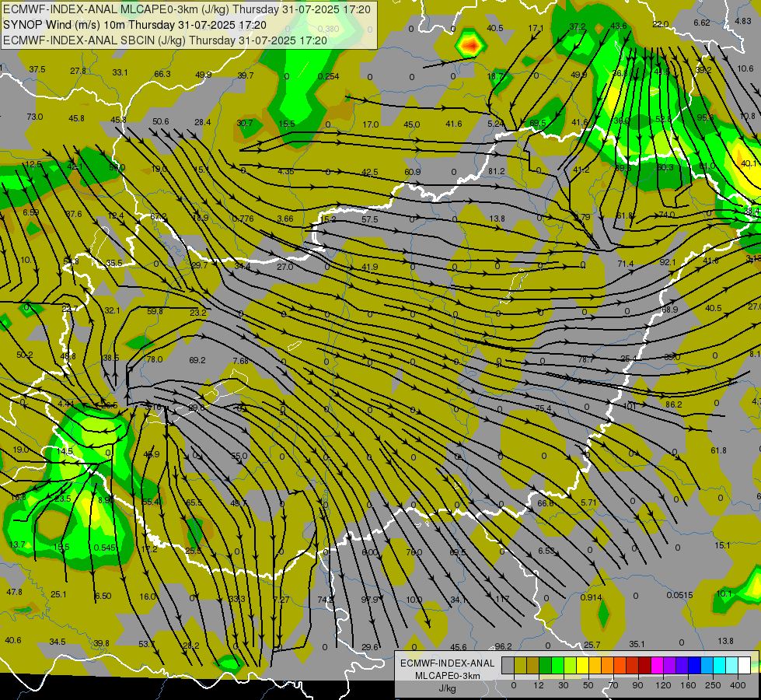Click the map value 59.8
The height and width of the screenshot is (700, 761).
coord(155,311)
